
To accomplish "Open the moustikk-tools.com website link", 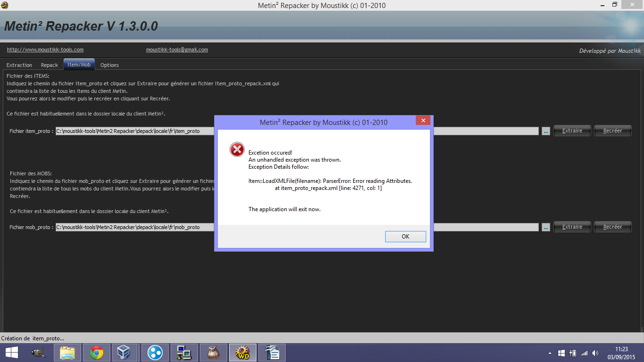I will click(45, 49).
